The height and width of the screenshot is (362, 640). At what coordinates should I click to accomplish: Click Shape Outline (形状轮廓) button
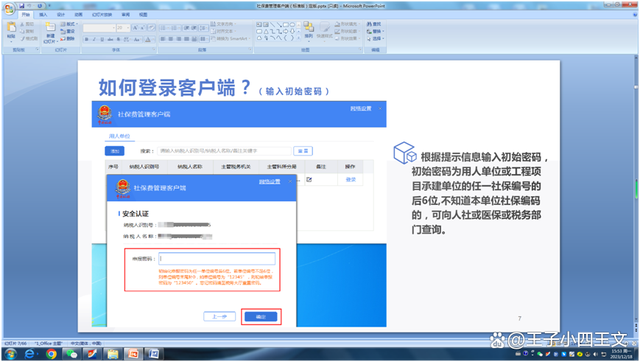(x=348, y=31)
